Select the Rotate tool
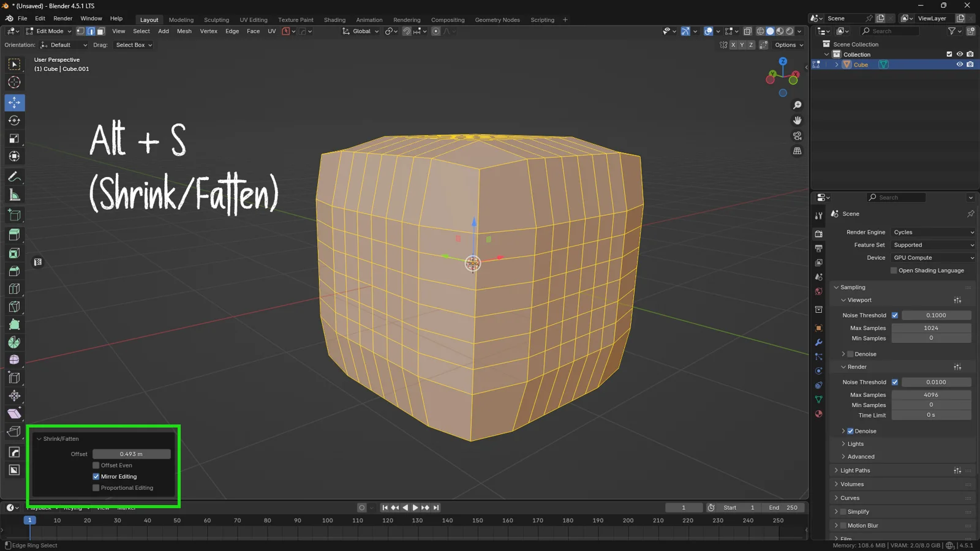The image size is (980, 551). [x=14, y=121]
